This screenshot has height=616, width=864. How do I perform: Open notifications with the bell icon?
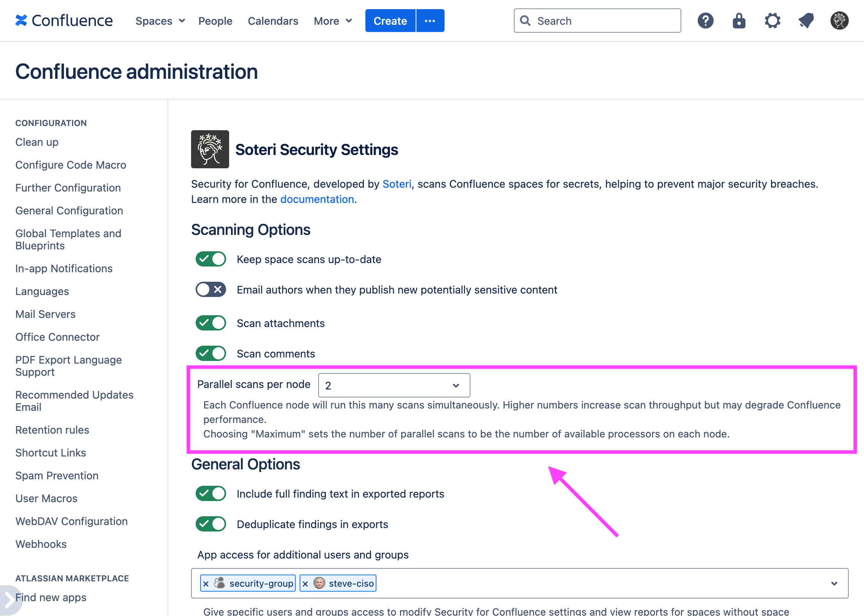click(806, 21)
